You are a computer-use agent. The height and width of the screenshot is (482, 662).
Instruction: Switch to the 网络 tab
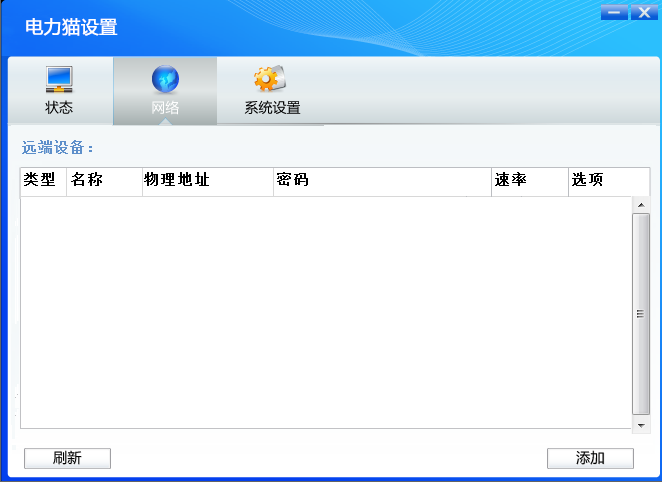165,91
